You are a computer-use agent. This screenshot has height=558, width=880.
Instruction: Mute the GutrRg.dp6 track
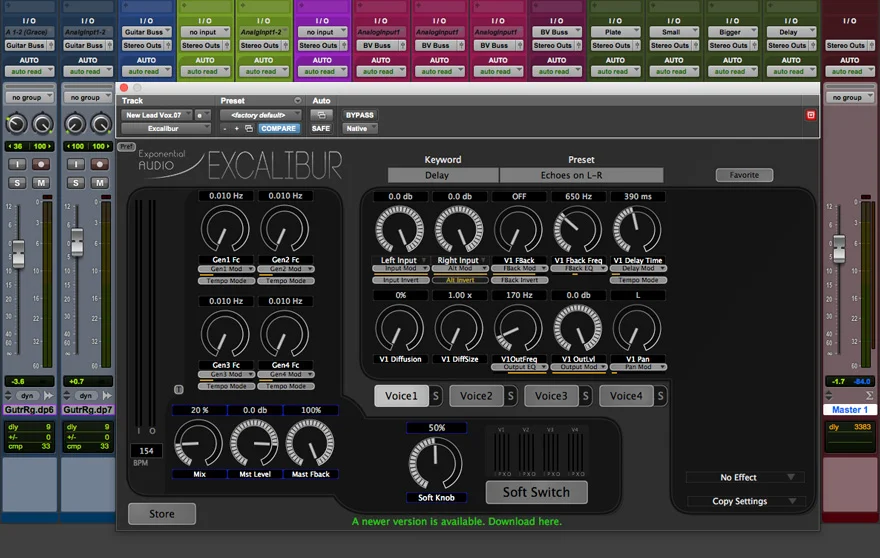(x=41, y=183)
